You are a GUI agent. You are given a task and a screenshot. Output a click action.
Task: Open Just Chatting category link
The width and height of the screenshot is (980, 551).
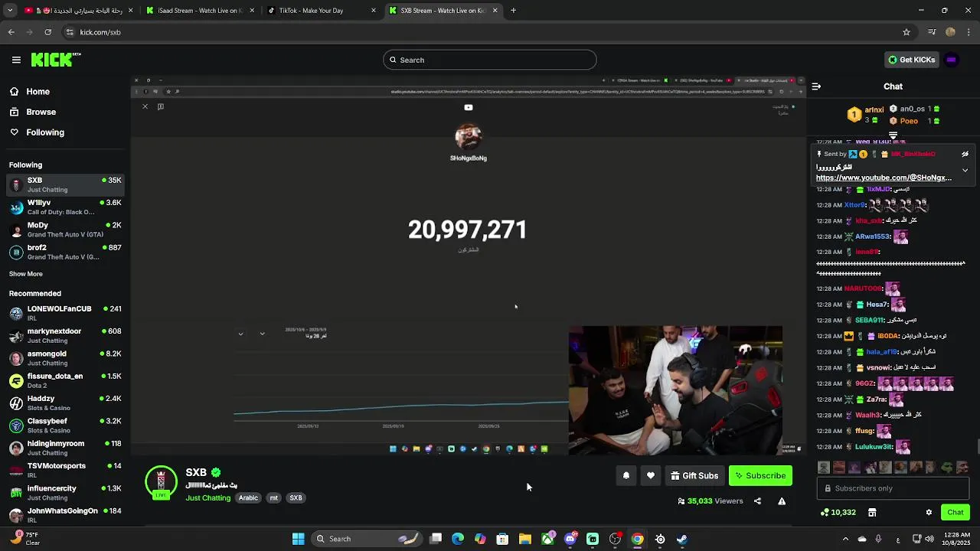click(207, 498)
